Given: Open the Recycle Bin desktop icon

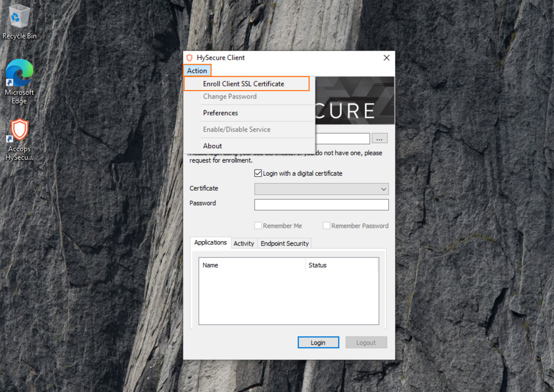Looking at the screenshot, I should (x=19, y=22).
